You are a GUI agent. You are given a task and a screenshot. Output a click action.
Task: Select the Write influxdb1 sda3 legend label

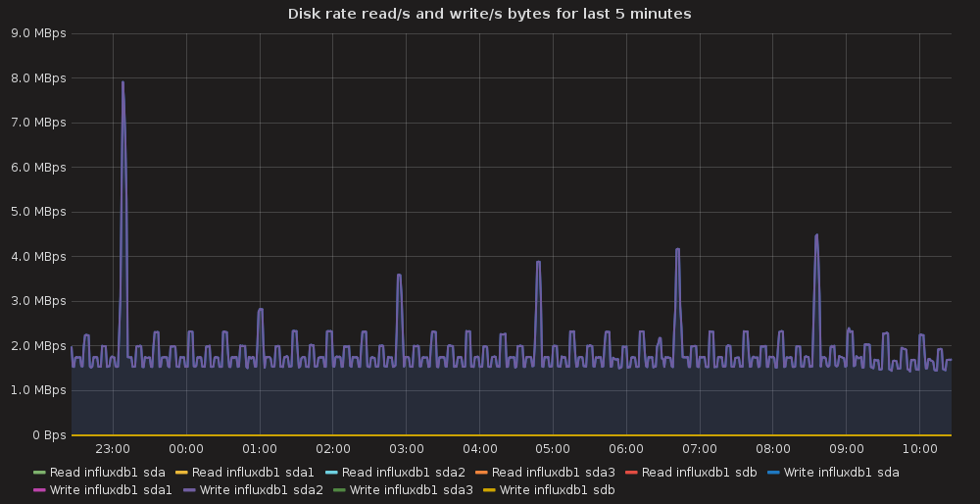click(x=411, y=489)
